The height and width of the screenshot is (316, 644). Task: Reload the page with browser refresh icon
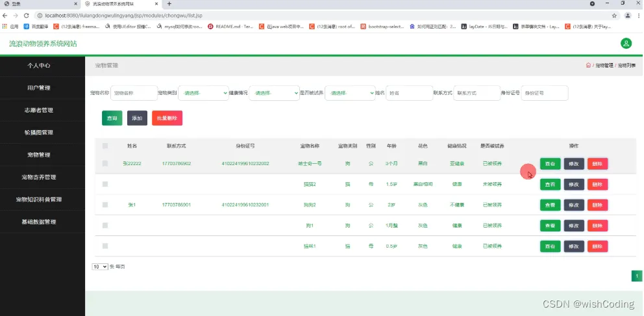click(26, 16)
